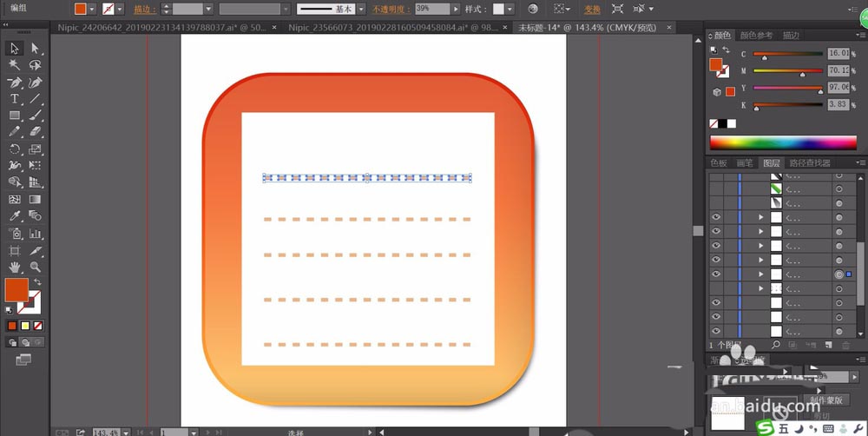Select the Pen tool
The height and width of the screenshot is (436, 868).
click(x=15, y=83)
